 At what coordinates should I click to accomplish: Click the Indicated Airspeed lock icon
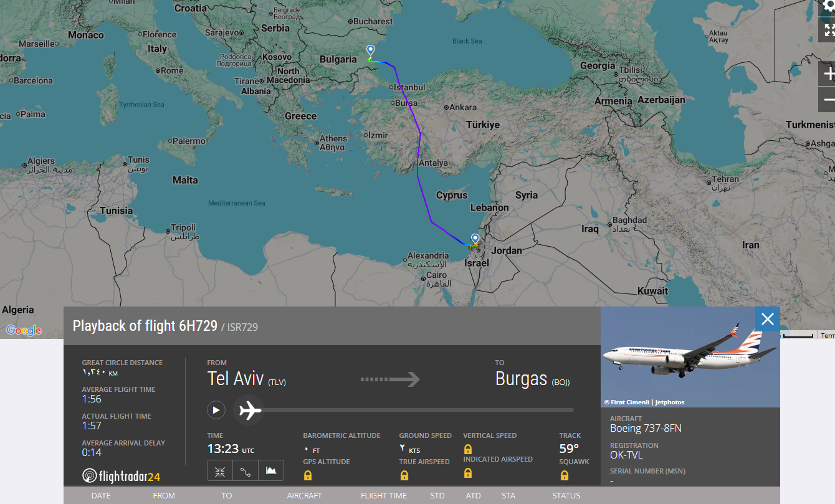(468, 473)
